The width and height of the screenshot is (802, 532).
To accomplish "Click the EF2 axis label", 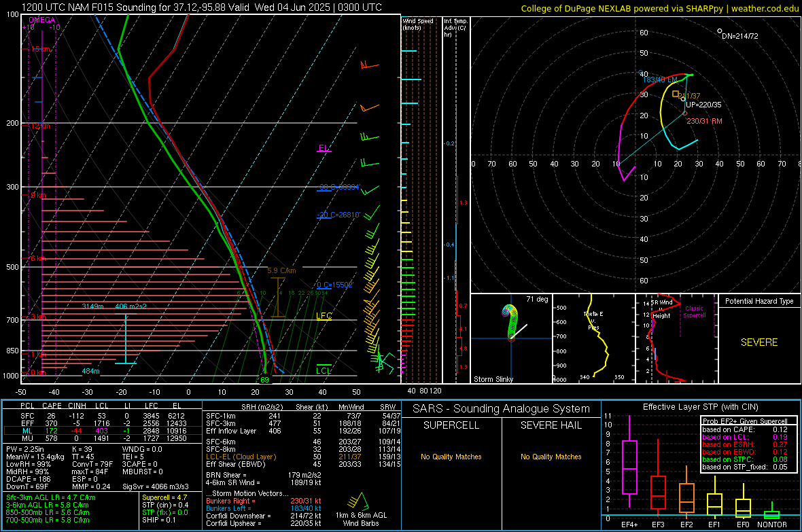I will click(x=686, y=525).
